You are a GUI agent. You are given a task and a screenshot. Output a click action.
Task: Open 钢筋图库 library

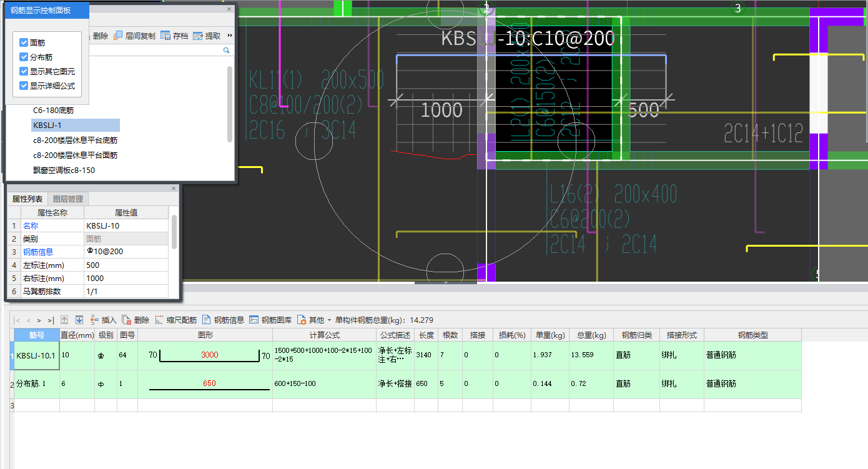point(270,320)
